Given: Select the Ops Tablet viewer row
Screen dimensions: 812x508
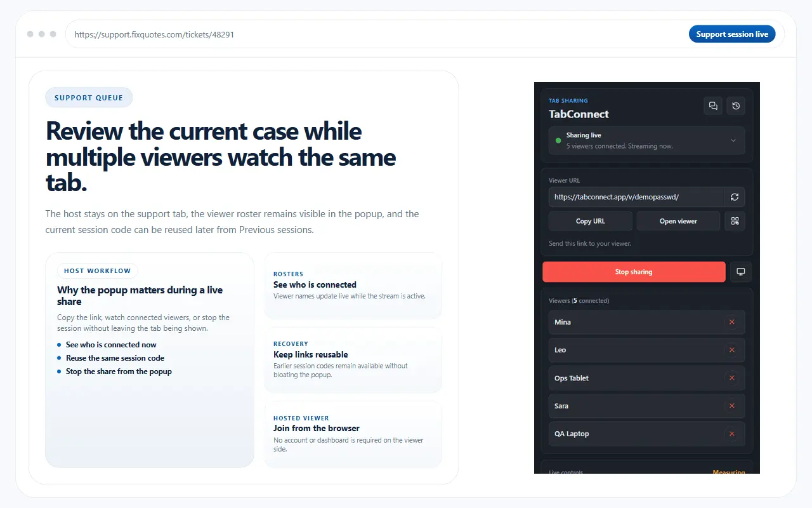Looking at the screenshot, I should click(647, 378).
